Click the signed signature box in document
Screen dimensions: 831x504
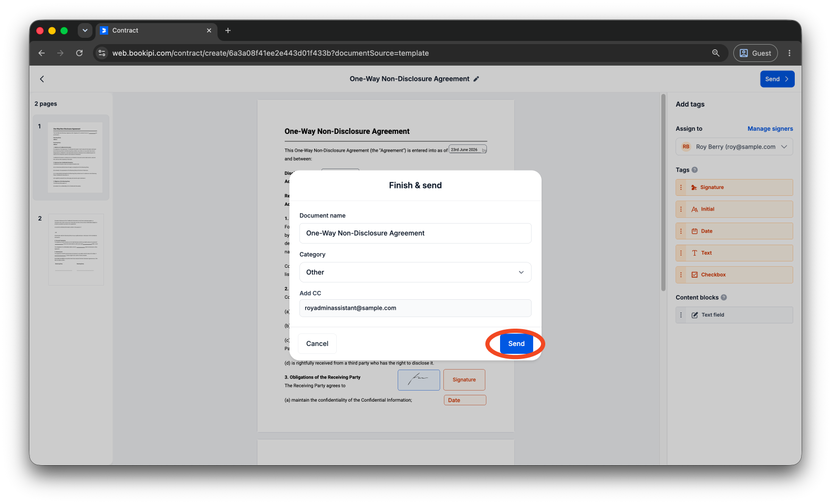[419, 380]
